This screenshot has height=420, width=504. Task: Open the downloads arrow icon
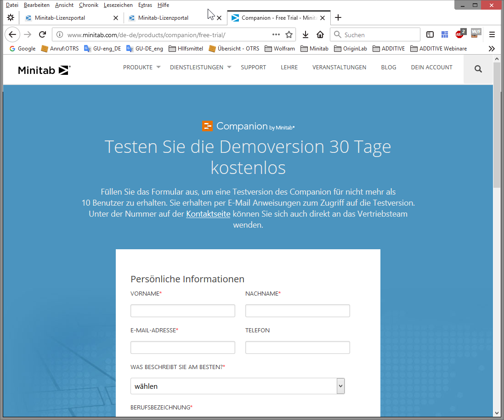click(x=306, y=35)
